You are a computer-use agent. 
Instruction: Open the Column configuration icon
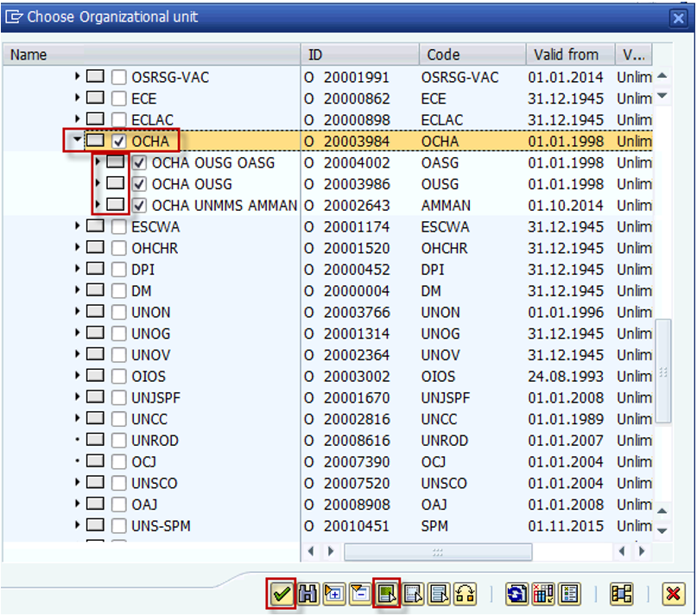[543, 594]
